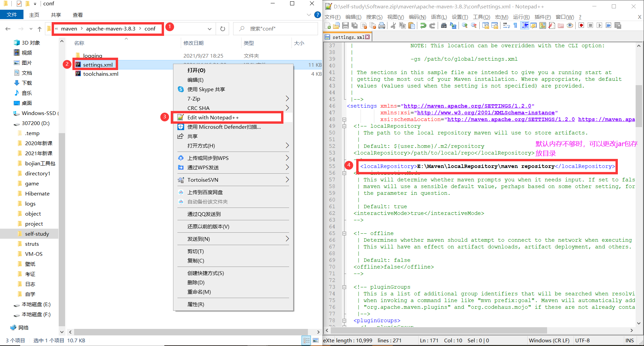Click the Close All toolbar icon in Notepad++
644x346 pixels.
(x=373, y=26)
